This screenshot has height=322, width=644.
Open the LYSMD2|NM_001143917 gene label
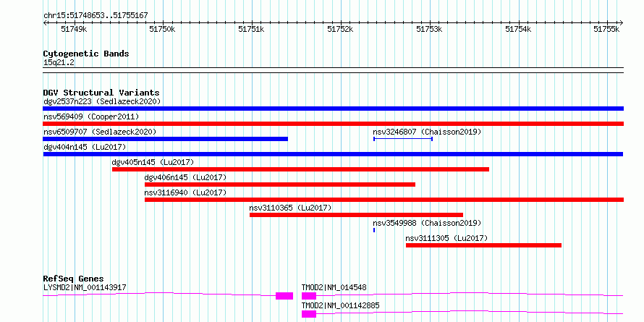85,287
